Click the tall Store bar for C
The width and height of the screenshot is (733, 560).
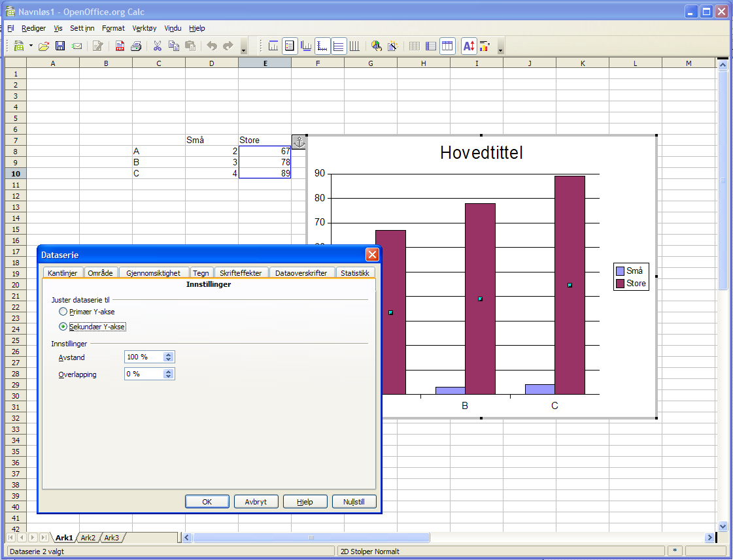pos(570,285)
